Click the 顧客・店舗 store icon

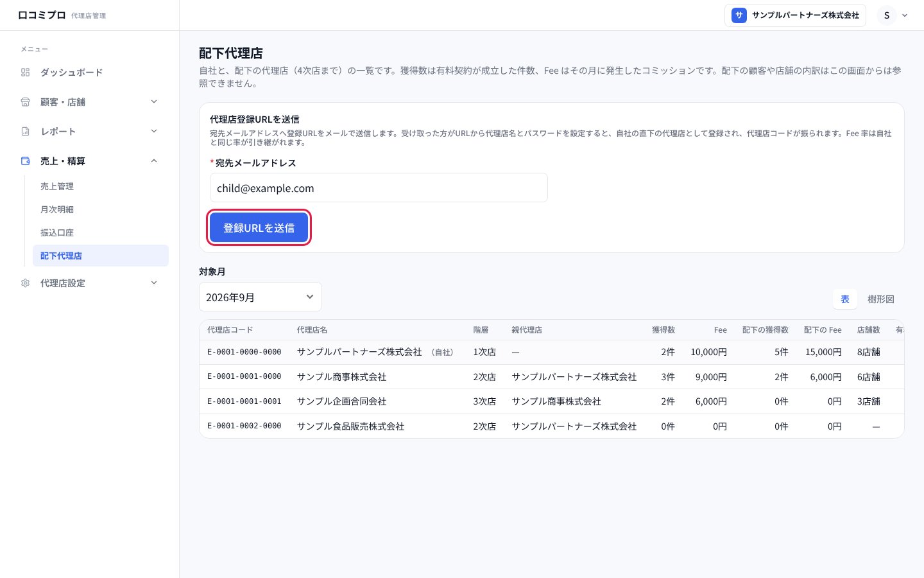tap(26, 102)
